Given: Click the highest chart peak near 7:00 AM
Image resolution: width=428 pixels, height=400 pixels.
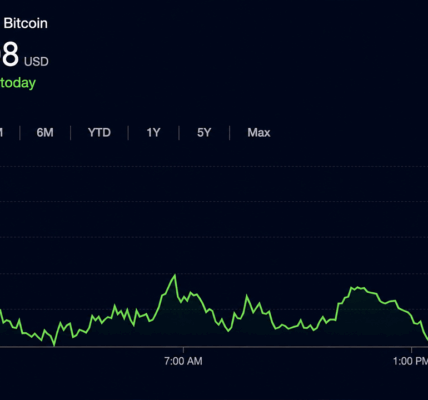Looking at the screenshot, I should (175, 275).
